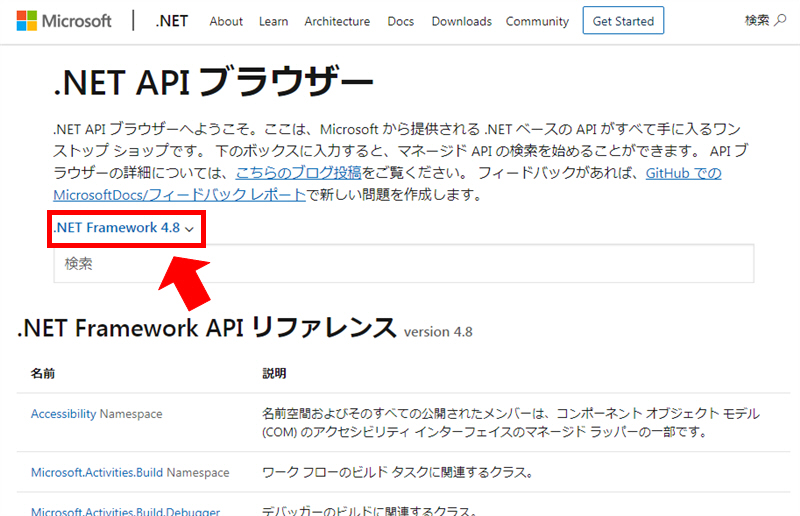Click the .NET Framework API リファレンス heading

tap(207, 327)
